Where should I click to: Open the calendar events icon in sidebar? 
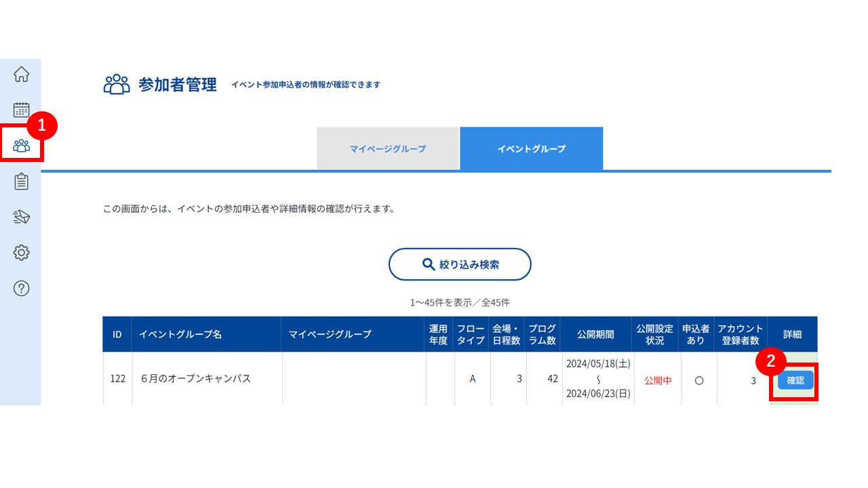pos(22,110)
